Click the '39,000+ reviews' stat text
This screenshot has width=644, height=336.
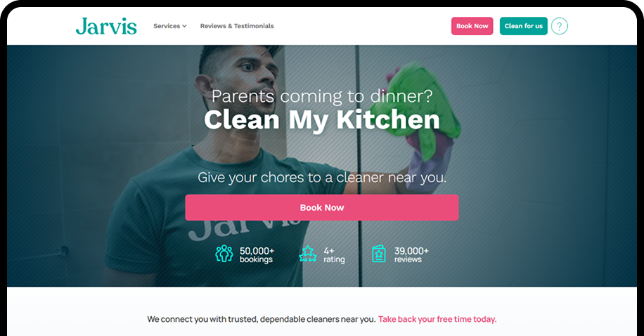411,254
